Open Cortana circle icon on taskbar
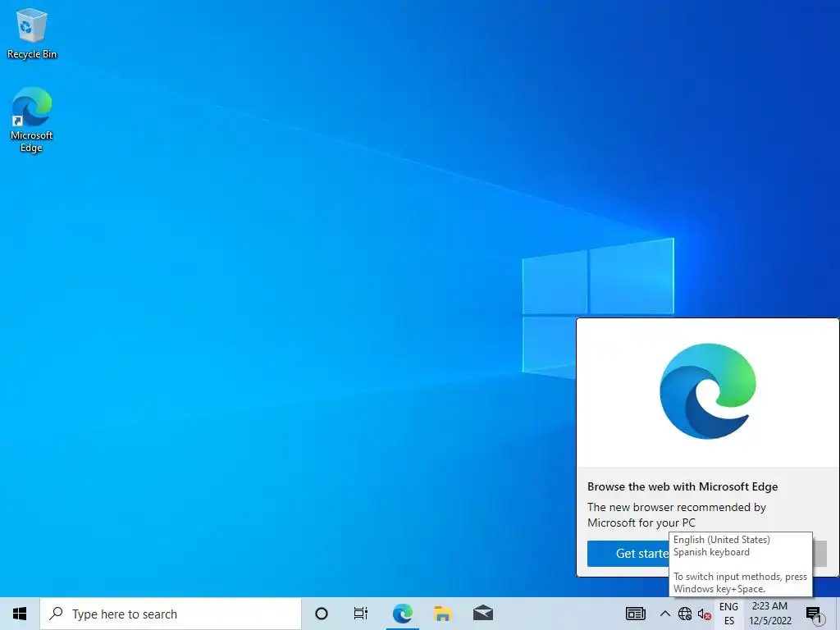 coord(322,614)
